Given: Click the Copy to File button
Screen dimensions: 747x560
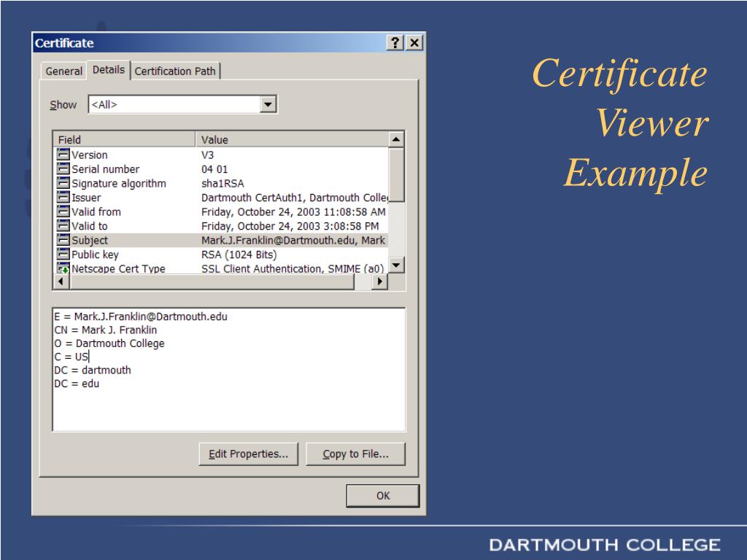Looking at the screenshot, I should tap(355, 454).
